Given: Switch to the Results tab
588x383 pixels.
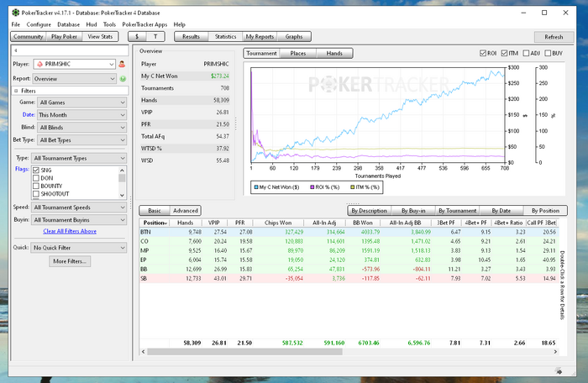Looking at the screenshot, I should [x=191, y=36].
